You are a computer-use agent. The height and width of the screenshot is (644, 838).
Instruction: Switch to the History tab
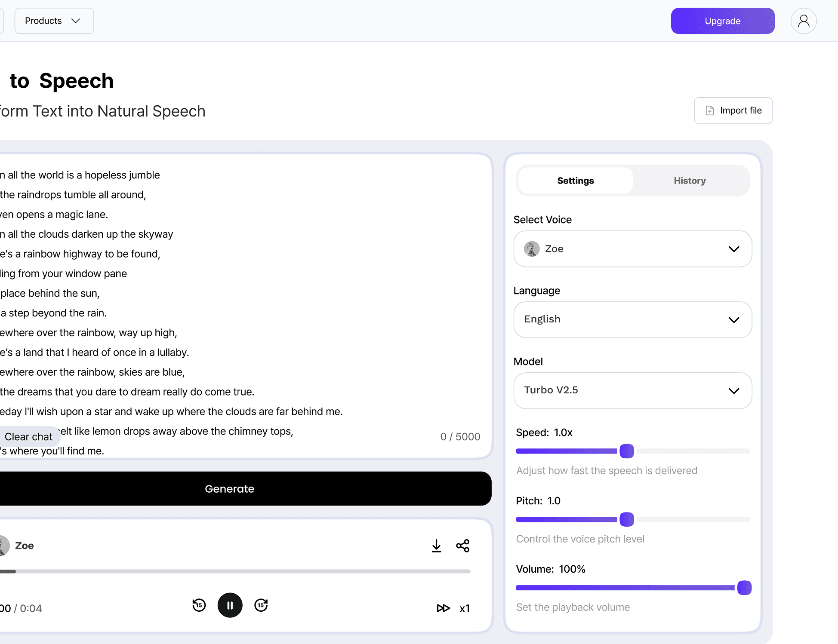(690, 181)
